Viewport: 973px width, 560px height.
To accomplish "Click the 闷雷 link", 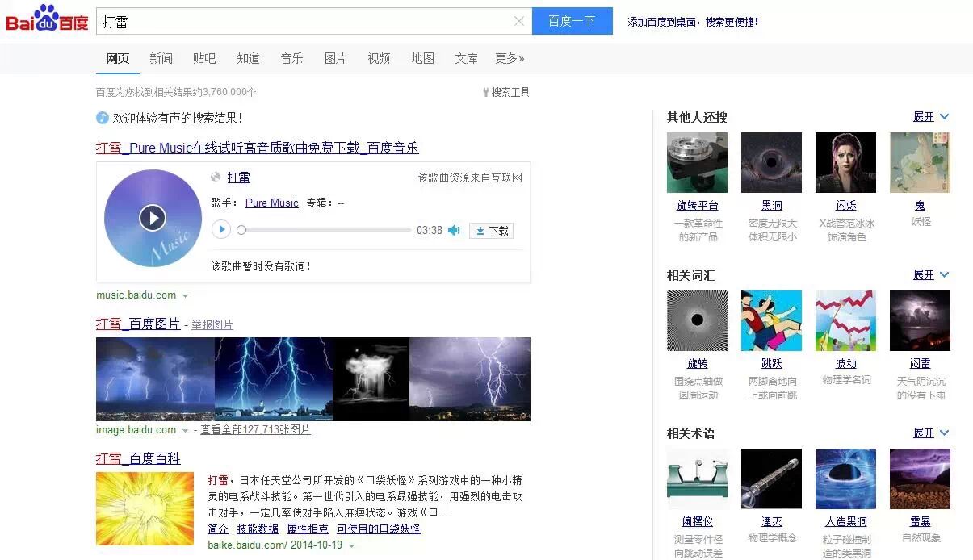I will (x=920, y=364).
